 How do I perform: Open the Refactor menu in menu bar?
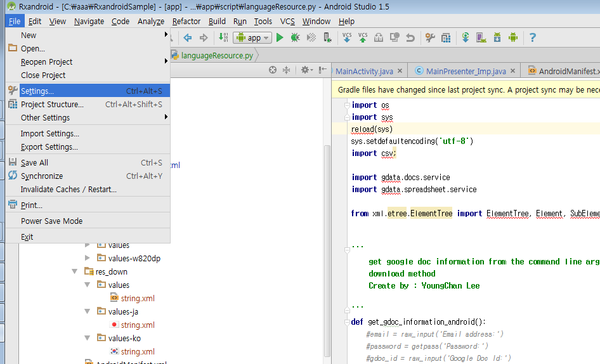click(186, 22)
